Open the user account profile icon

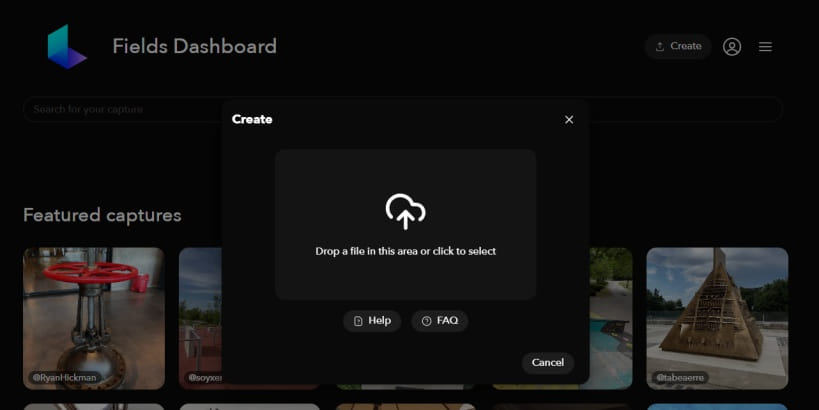coord(732,46)
